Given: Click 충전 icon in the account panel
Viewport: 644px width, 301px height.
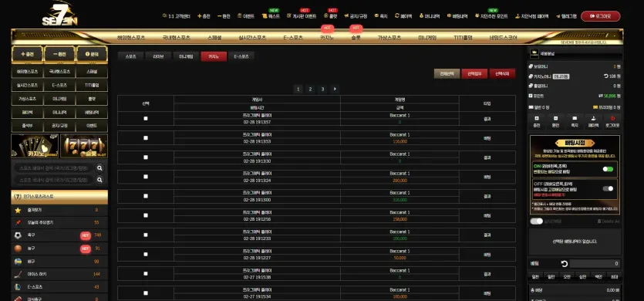Looking at the screenshot, I should (536, 121).
